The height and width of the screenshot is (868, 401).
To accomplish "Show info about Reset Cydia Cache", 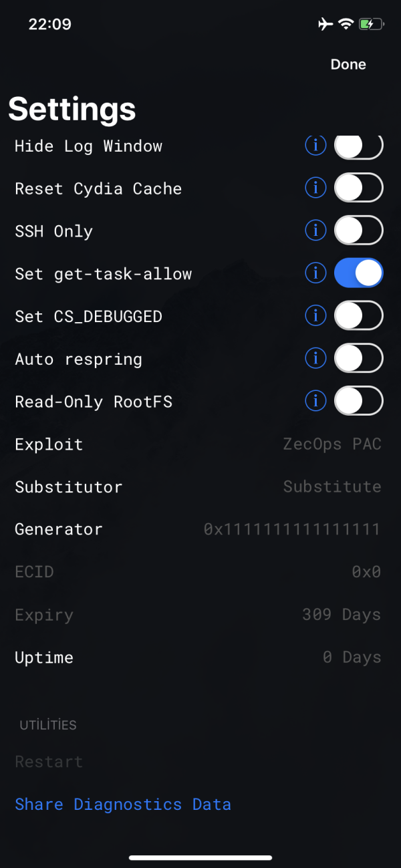I will point(315,188).
